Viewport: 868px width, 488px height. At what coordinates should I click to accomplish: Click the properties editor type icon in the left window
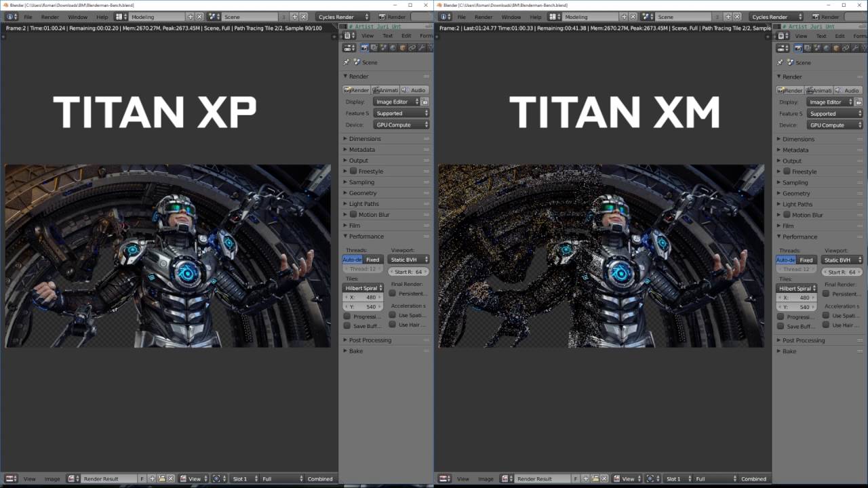(x=349, y=48)
